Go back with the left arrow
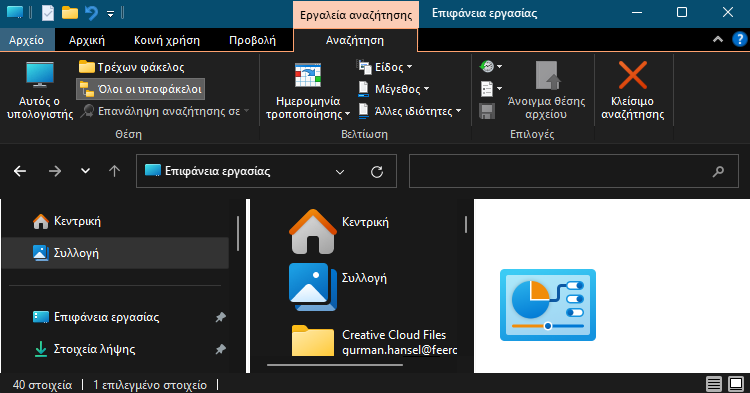The width and height of the screenshot is (750, 393). [20, 171]
